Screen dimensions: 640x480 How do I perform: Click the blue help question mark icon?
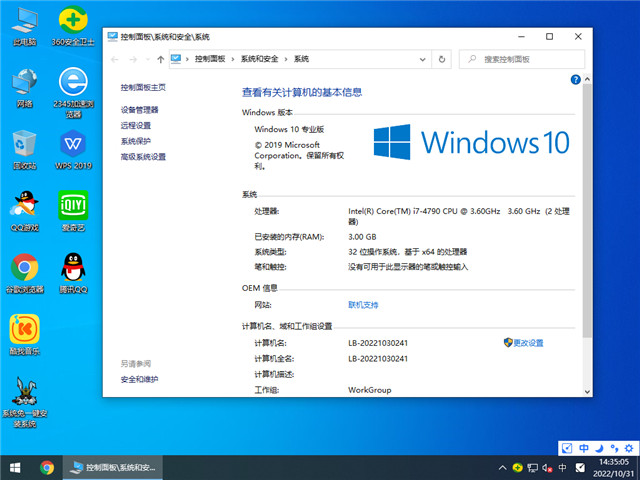575,79
